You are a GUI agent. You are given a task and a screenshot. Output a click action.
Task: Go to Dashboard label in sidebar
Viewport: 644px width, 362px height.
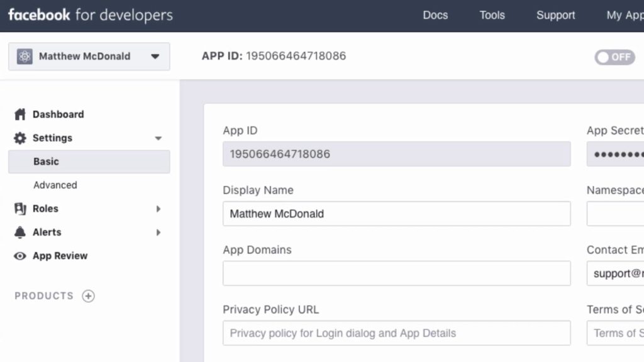(58, 114)
